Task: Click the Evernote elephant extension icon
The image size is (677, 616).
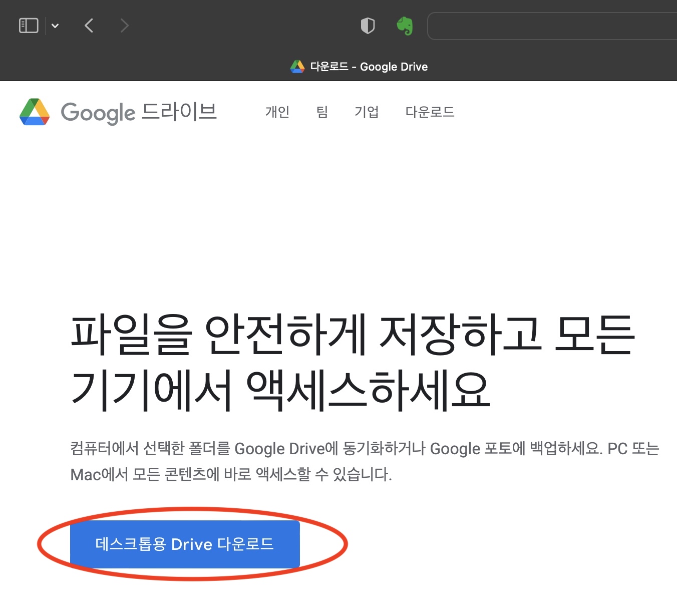Action: (405, 26)
